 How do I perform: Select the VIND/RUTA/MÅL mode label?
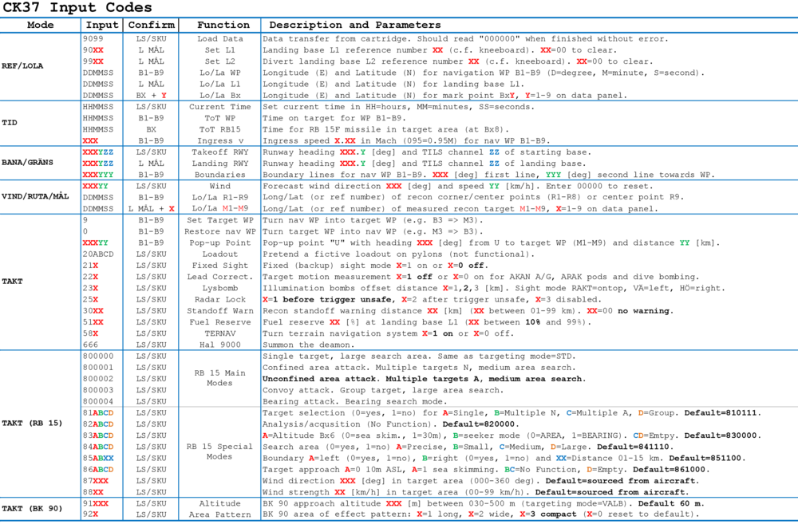[38, 193]
